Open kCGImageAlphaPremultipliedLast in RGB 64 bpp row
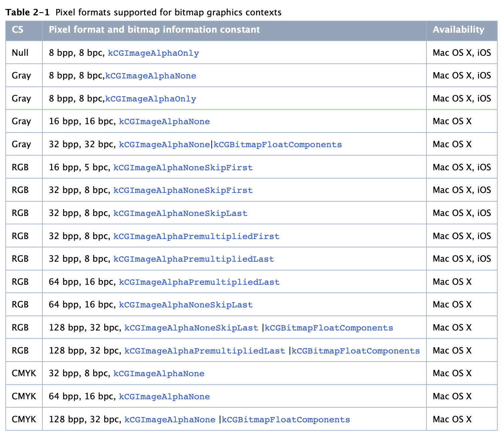 click(x=199, y=282)
